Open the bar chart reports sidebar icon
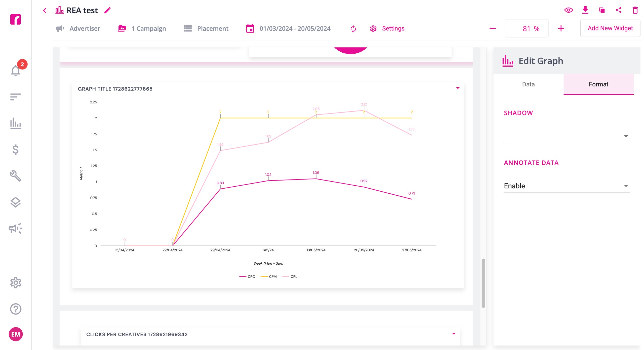Image resolution: width=644 pixels, height=350 pixels. tap(15, 123)
